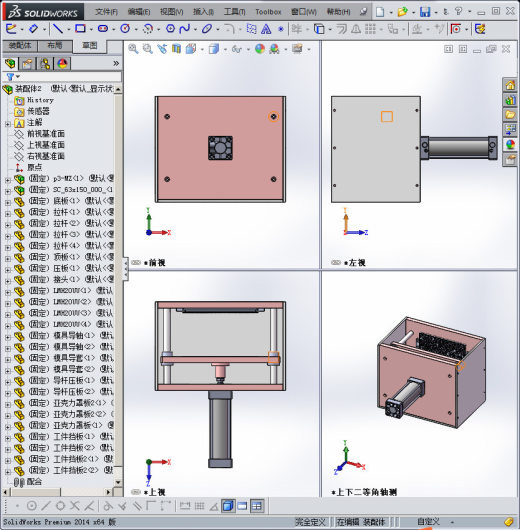
Task: Open Appearances color ball in task pane
Action: (x=510, y=145)
